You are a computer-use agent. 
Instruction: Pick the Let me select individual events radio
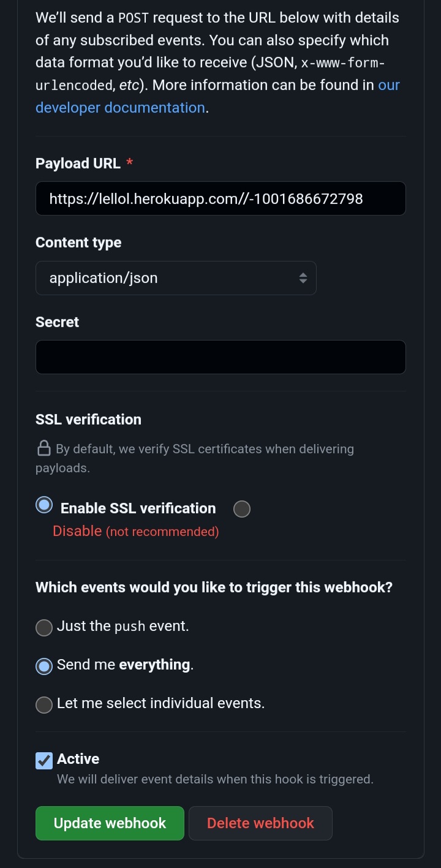click(44, 705)
